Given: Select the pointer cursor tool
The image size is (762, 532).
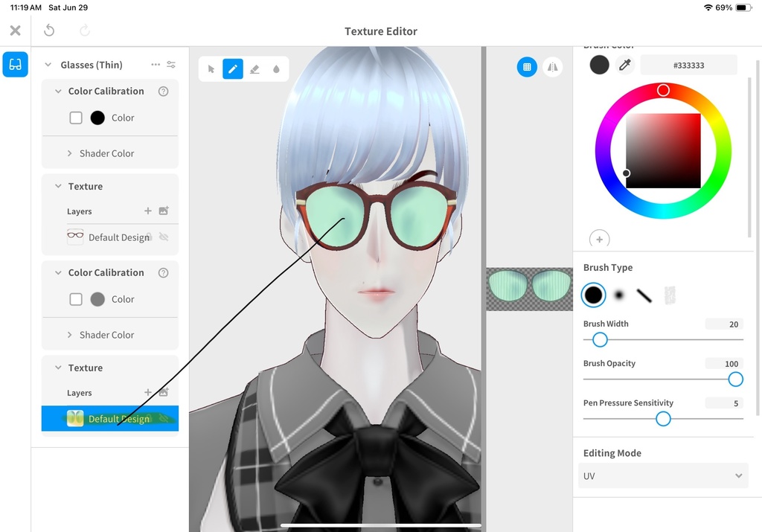Looking at the screenshot, I should [x=211, y=69].
